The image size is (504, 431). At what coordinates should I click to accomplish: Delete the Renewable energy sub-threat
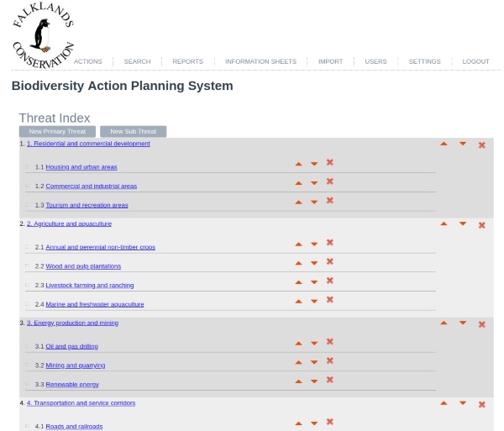pos(330,380)
